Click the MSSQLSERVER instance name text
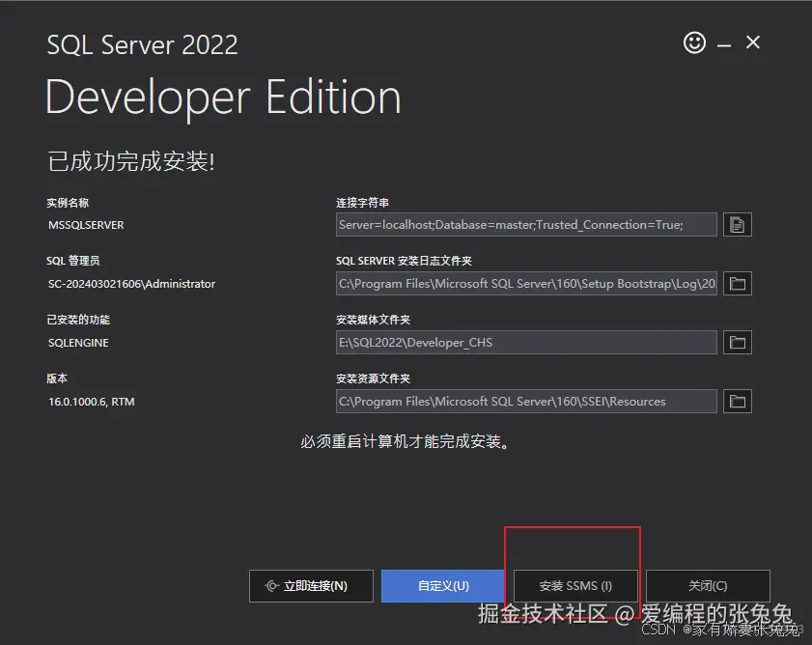 (x=86, y=225)
